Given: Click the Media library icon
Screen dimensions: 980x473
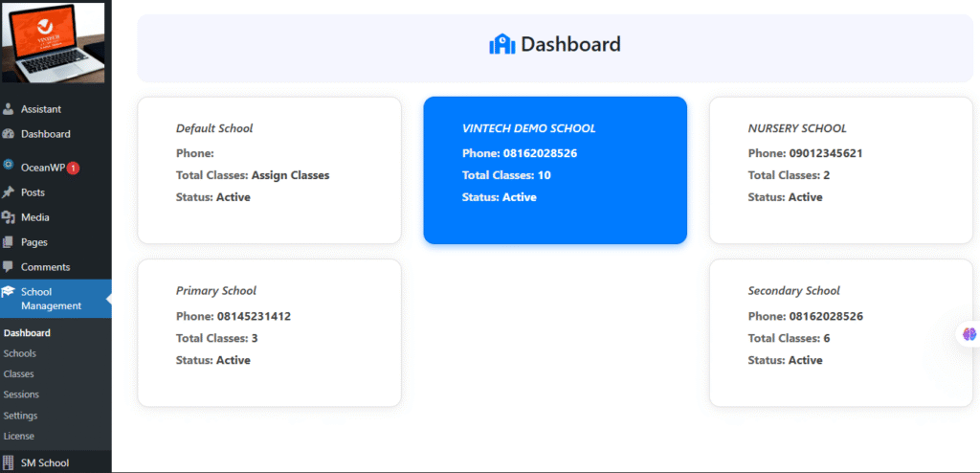Looking at the screenshot, I should point(9,217).
